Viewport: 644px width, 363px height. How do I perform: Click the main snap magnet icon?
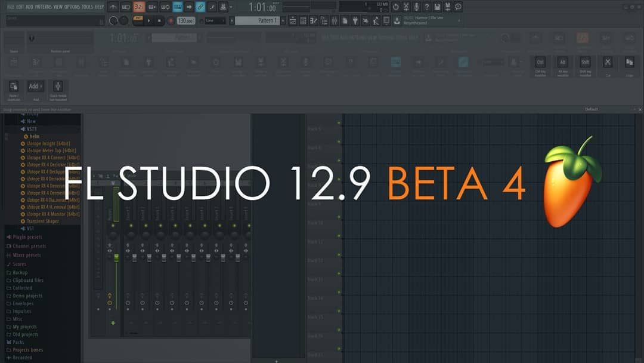coord(202,20)
